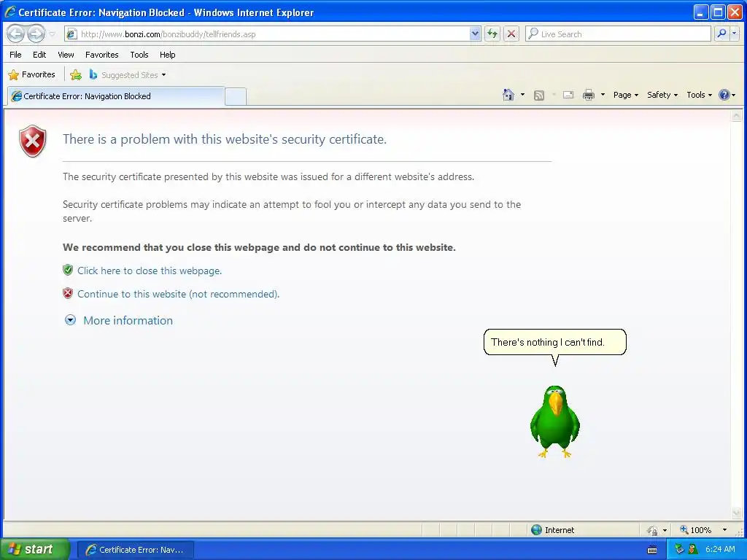Click 'Continue to this website (not recommended)' link
The image size is (747, 560).
click(178, 294)
